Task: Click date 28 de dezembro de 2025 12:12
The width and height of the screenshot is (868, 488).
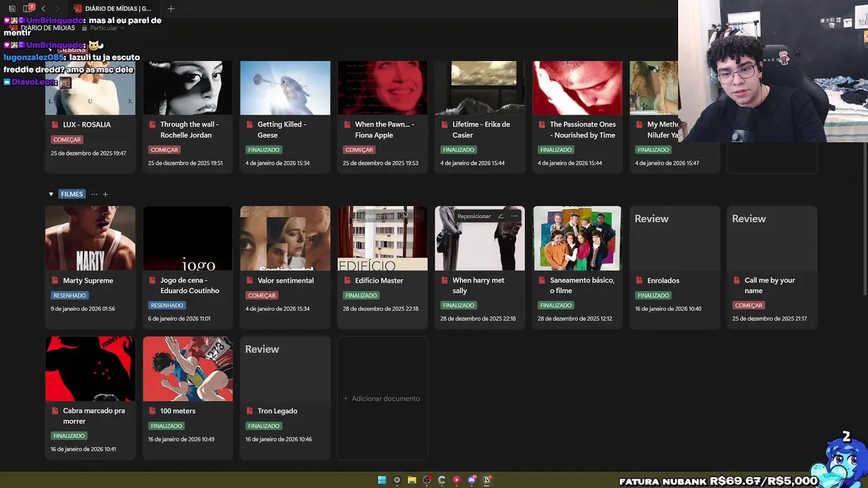Action: pos(575,319)
